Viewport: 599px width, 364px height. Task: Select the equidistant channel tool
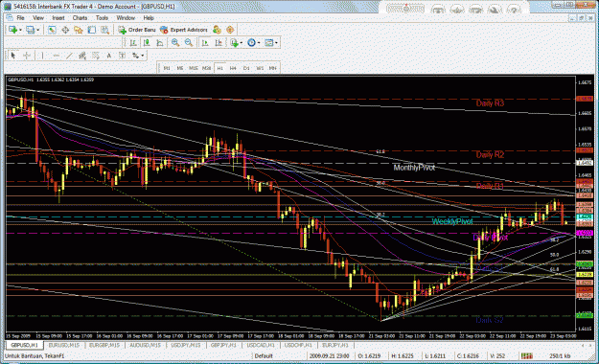coord(82,56)
